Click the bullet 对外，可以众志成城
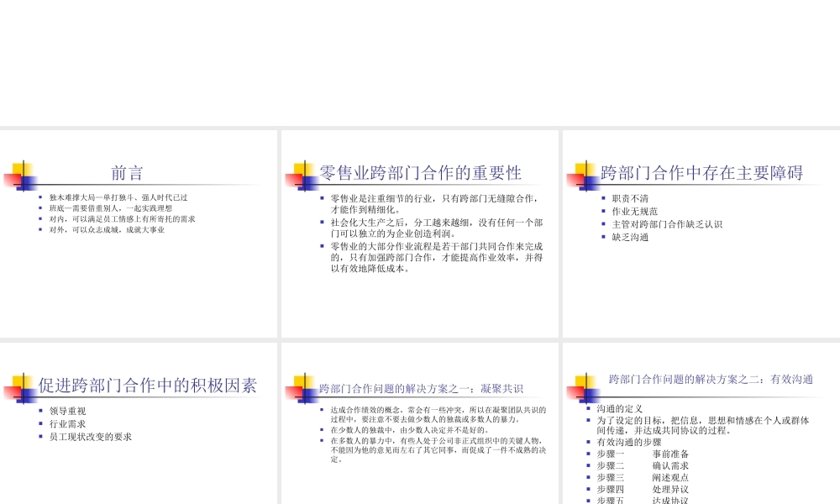The image size is (840, 504). pyautogui.click(x=108, y=230)
